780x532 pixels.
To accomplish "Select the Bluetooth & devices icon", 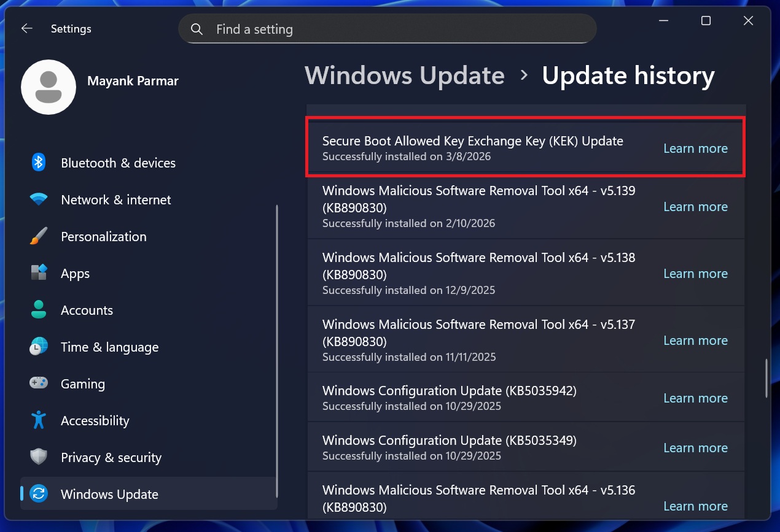I will 38,163.
